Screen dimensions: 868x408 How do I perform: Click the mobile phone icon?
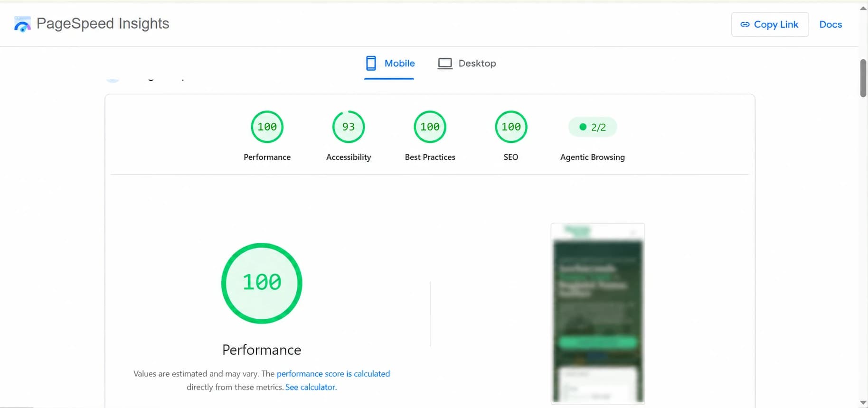tap(371, 63)
